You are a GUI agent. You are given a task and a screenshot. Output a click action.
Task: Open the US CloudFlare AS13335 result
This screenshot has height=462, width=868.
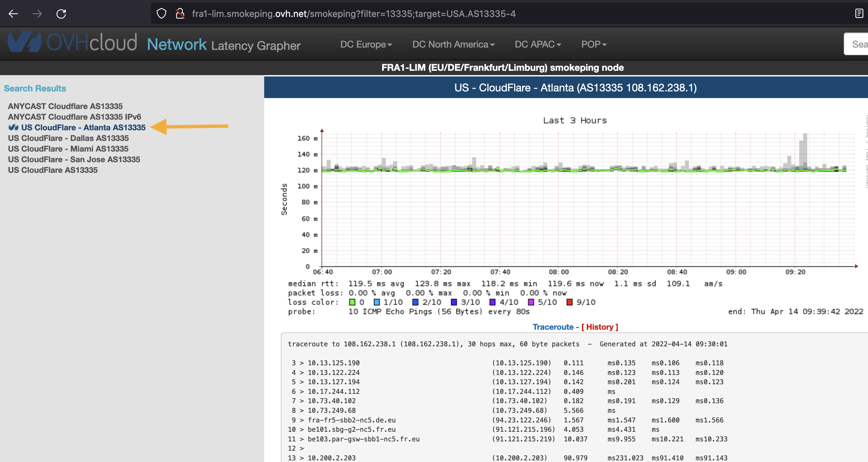pos(53,170)
